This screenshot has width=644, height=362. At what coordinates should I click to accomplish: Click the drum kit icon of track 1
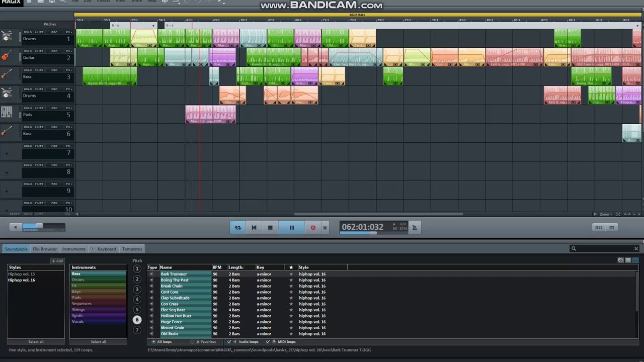(7, 37)
